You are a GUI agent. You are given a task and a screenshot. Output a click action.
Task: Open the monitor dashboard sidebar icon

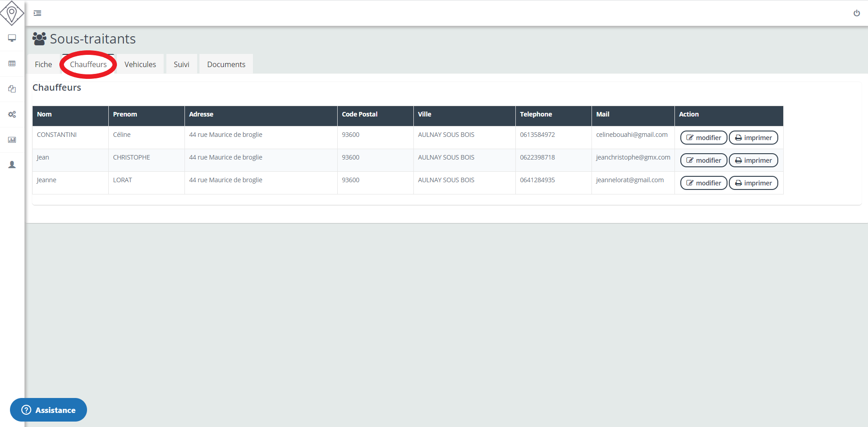(x=12, y=38)
